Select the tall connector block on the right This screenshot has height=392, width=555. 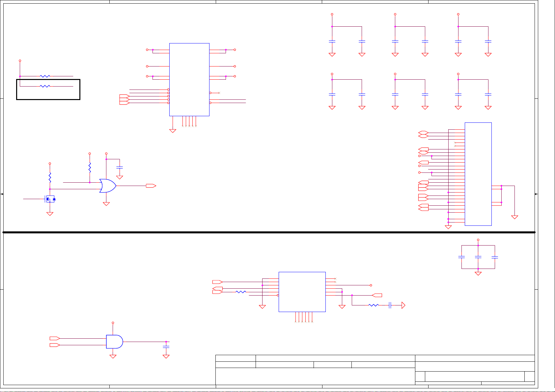coord(478,174)
